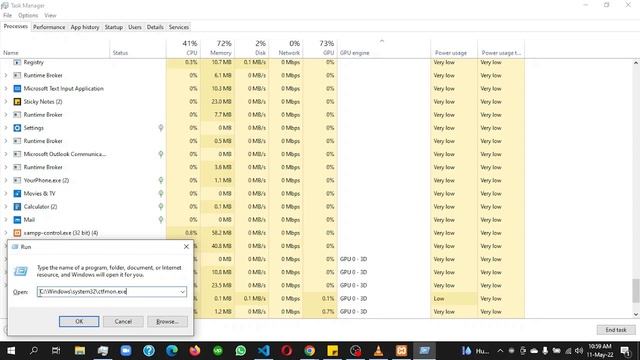The height and width of the screenshot is (360, 640).
Task: Click the vertical scrollbar thumb in the process list
Action: pyautogui.click(x=636, y=291)
